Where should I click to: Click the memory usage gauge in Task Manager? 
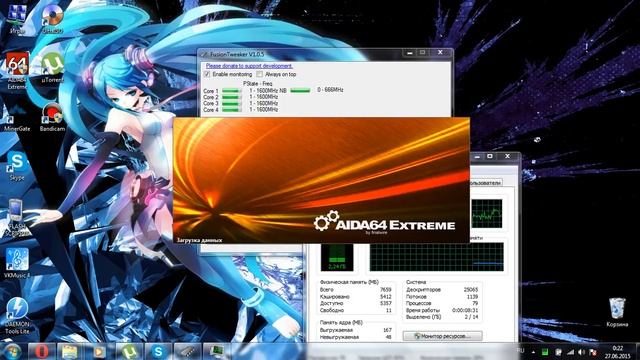337,257
